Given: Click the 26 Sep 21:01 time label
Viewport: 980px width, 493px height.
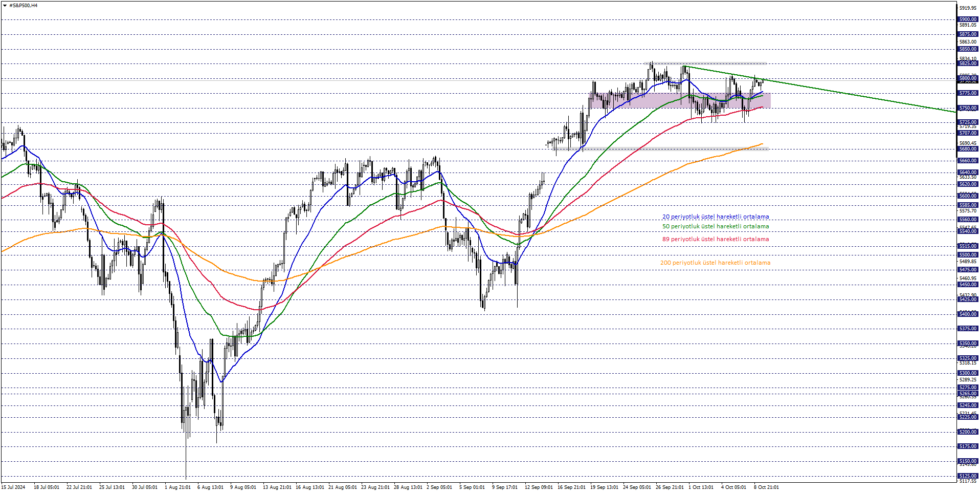Looking at the screenshot, I should pos(670,487).
